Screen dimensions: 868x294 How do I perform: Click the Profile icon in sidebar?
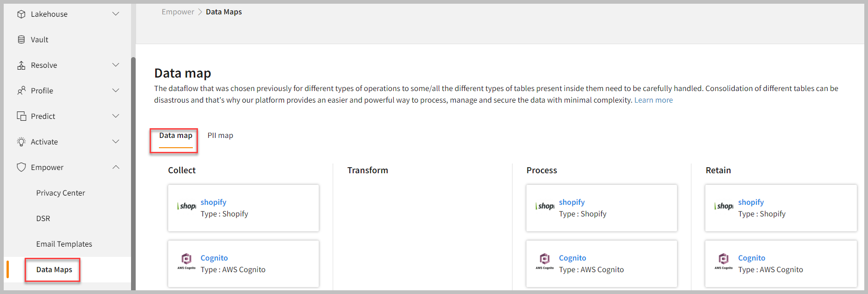click(21, 91)
